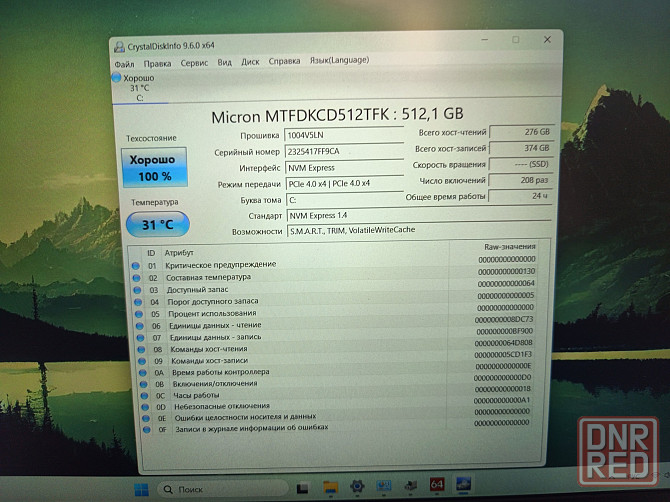Click the transfer mode field PCIe 4.0 x4
This screenshot has width=670, height=502.
(345, 183)
